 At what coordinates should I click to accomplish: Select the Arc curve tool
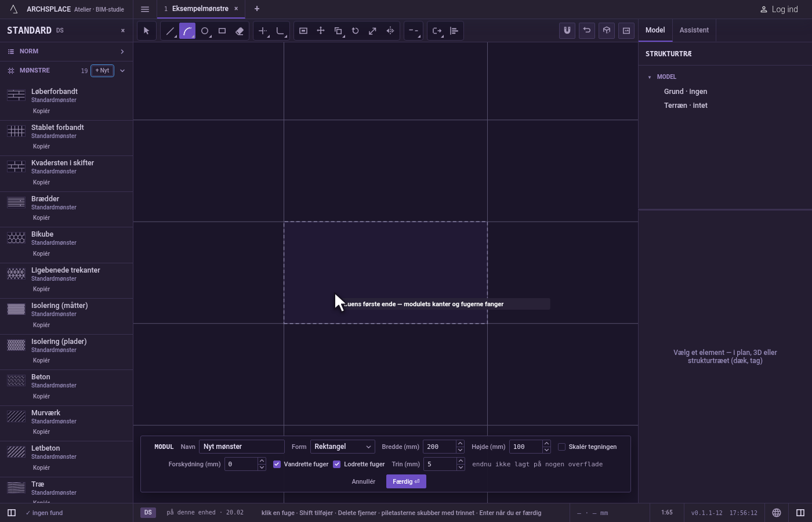coord(187,31)
